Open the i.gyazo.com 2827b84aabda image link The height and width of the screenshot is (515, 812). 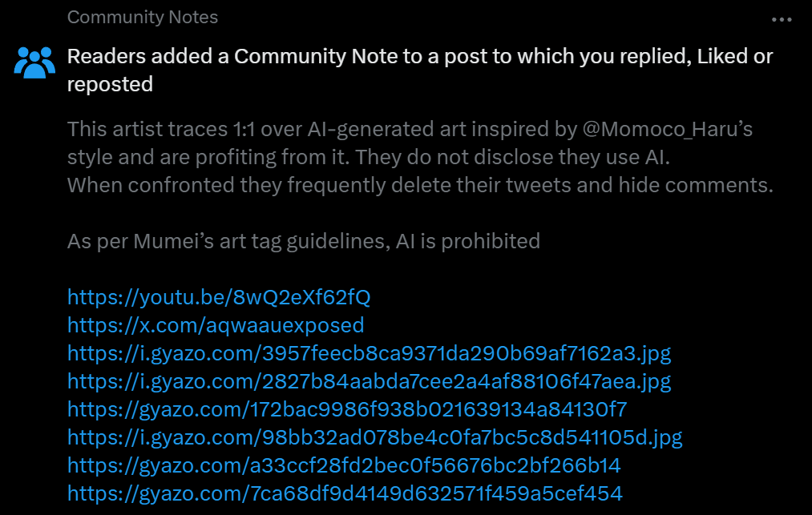click(369, 381)
